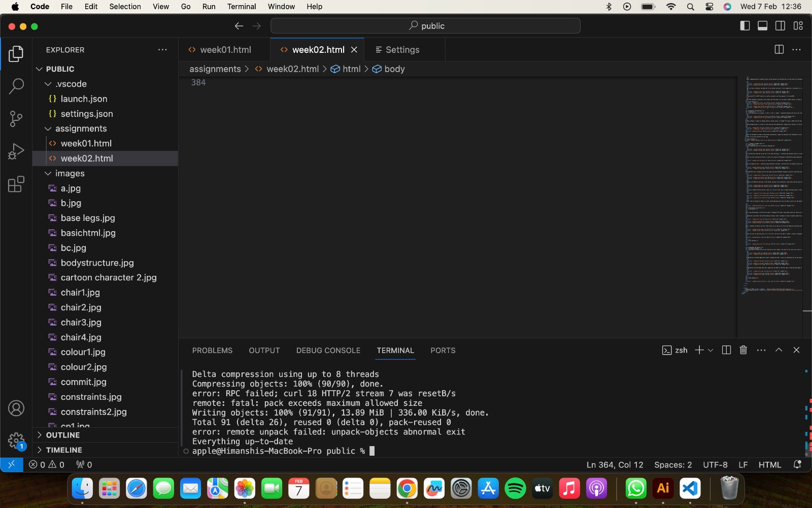Open the Explorer view in activity bar
This screenshot has height=508, width=812.
pos(16,54)
